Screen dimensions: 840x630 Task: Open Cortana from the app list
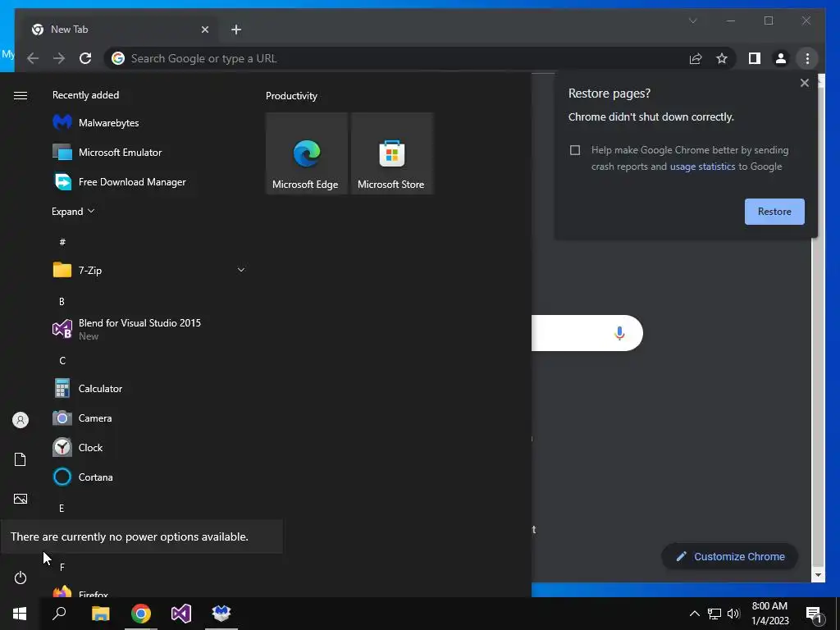click(149, 477)
